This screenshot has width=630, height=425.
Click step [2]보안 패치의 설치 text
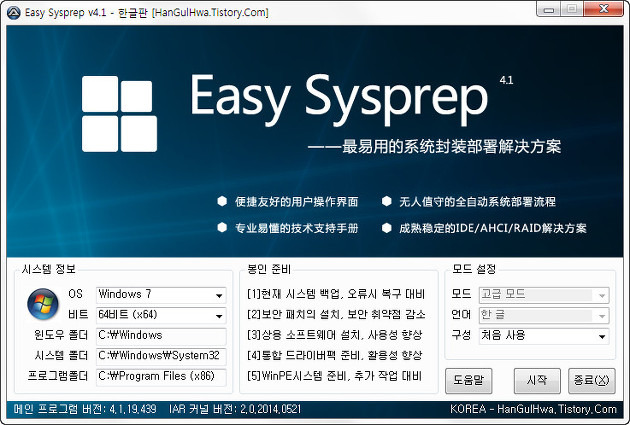336,315
